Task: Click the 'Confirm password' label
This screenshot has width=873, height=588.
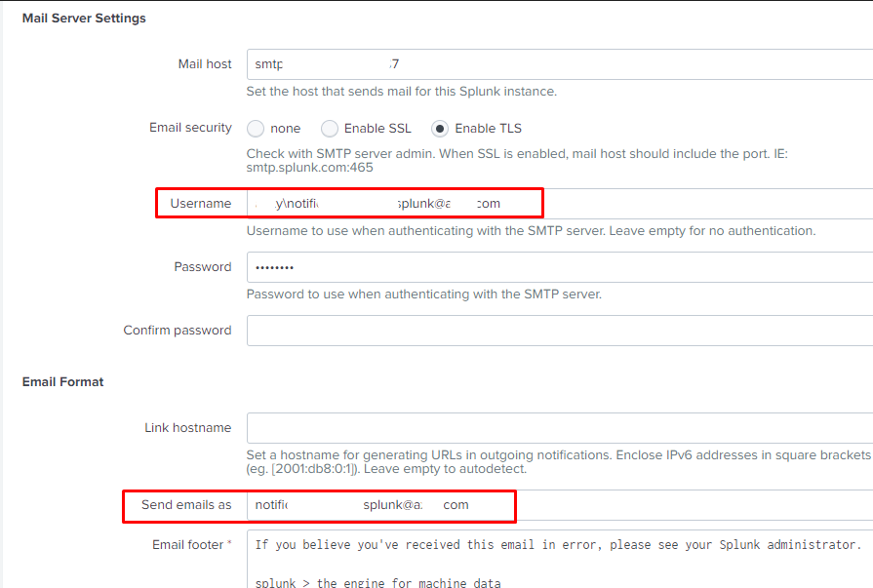Action: click(x=178, y=331)
